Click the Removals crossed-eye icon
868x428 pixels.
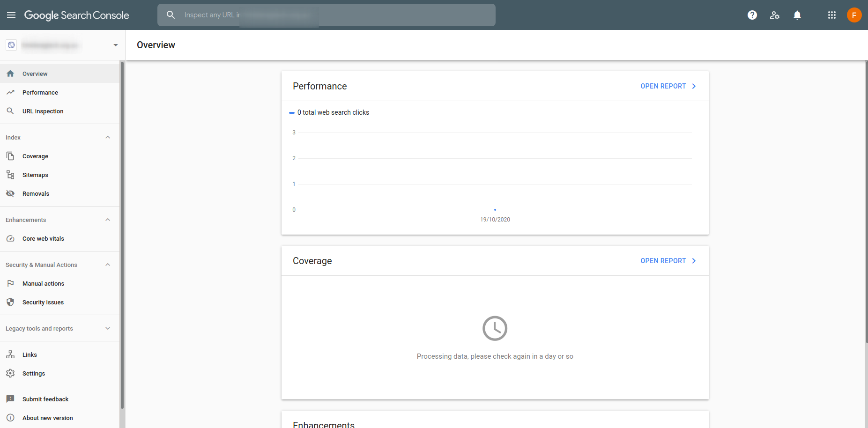tap(10, 193)
